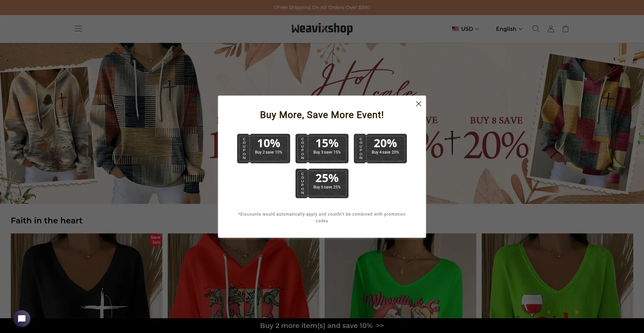The image size is (644, 333).
Task: Open the red hoodie product thumbnail
Action: (244, 276)
